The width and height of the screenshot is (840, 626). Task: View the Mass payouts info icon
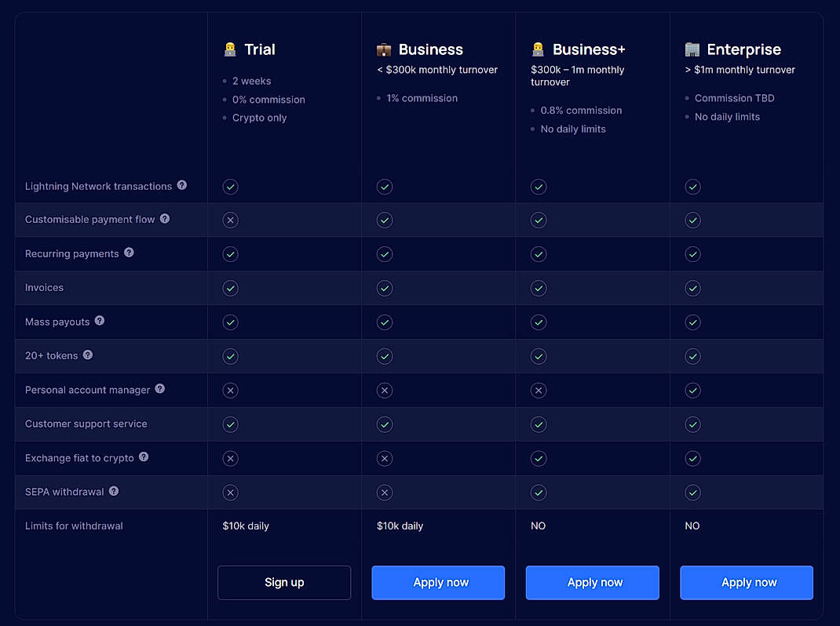point(99,320)
